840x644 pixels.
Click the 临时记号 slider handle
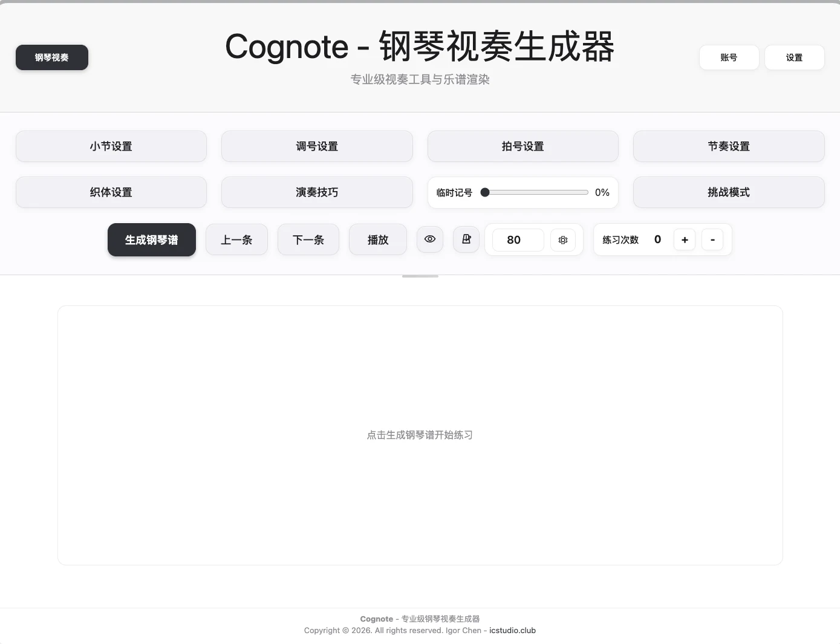[x=485, y=192]
